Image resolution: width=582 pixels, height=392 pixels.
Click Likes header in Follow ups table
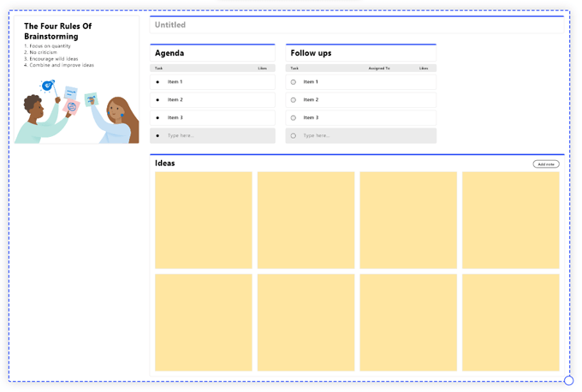424,68
